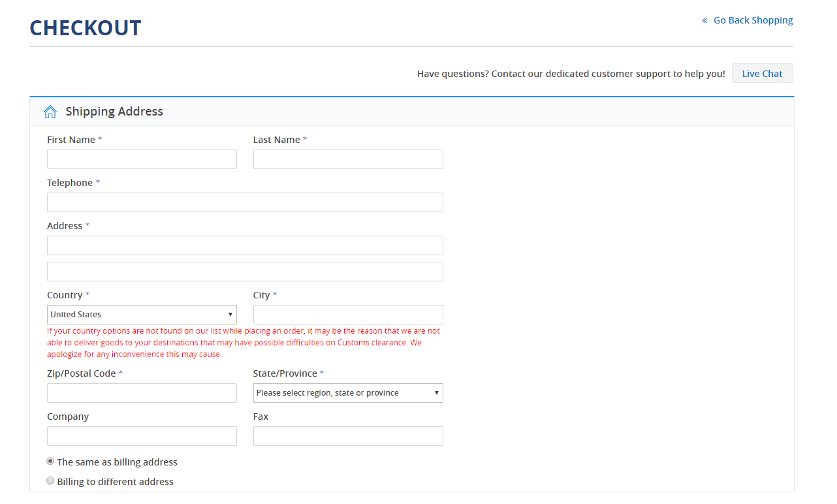837x504 pixels.
Task: Open the Live Chat support button
Action: pos(762,74)
